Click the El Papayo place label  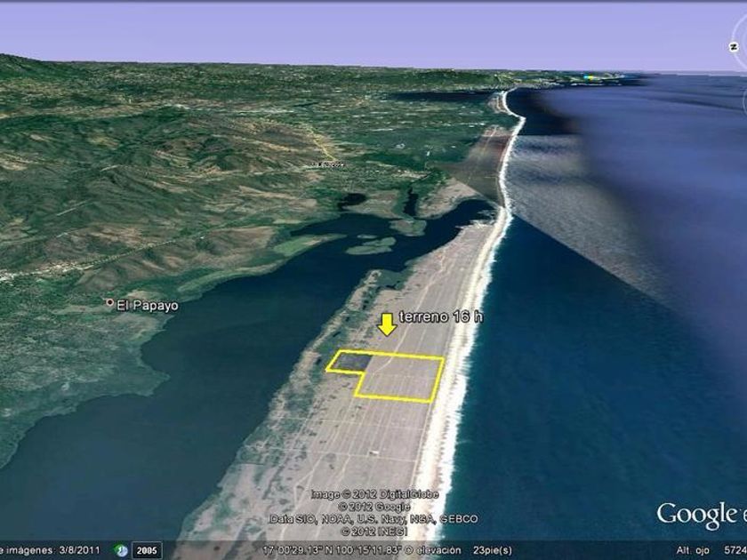148,306
